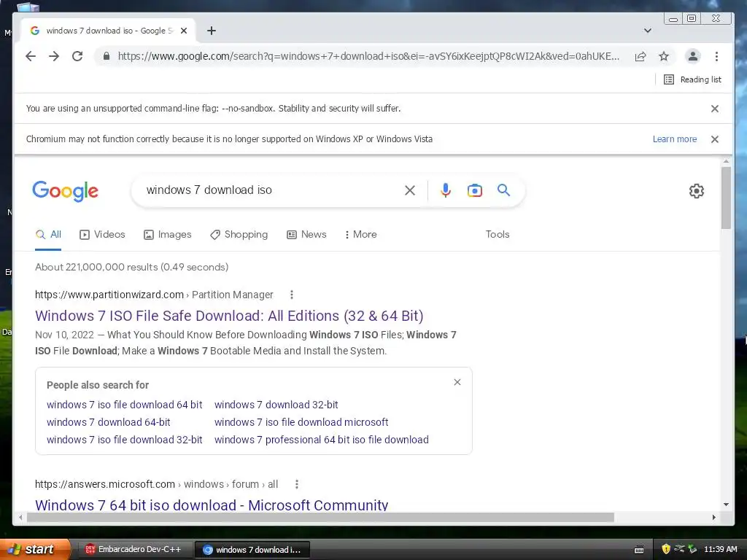Click the taskbar clock showing 11:39 AM
Image resolution: width=747 pixels, height=560 pixels.
pos(720,549)
